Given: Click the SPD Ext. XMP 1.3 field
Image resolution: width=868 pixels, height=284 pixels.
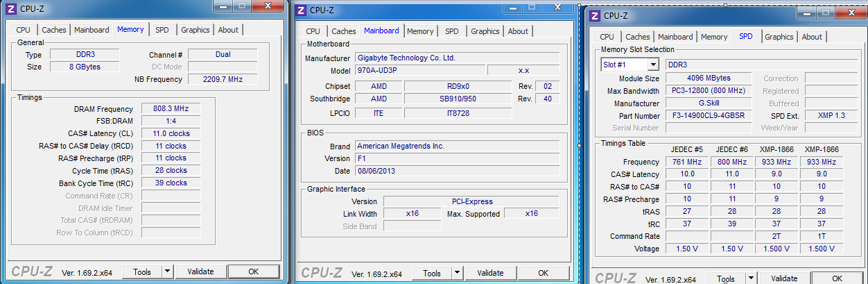Looking at the screenshot, I should [831, 116].
